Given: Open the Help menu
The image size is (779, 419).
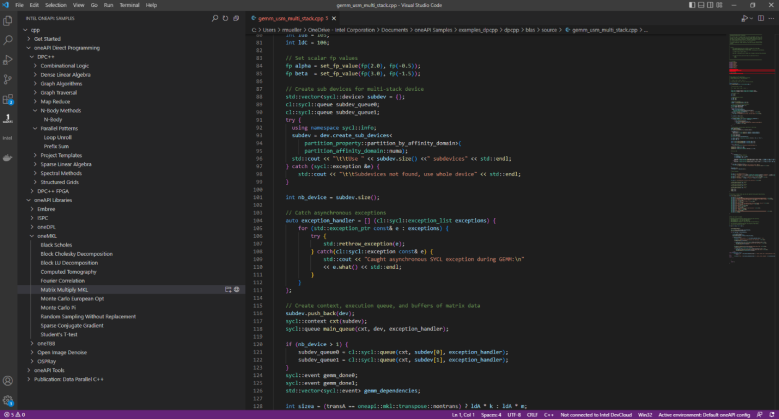Looking at the screenshot, I should 151,5.
